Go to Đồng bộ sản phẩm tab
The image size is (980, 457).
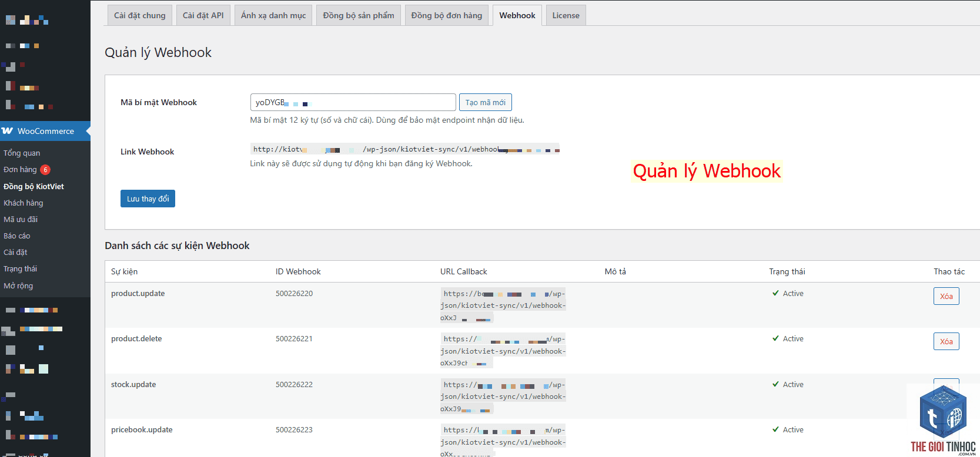[359, 15]
